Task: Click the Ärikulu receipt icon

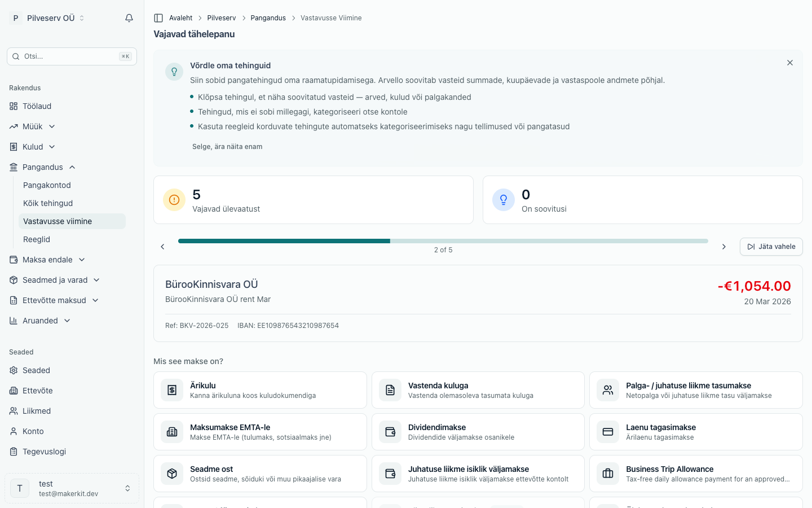Action: 172,390
